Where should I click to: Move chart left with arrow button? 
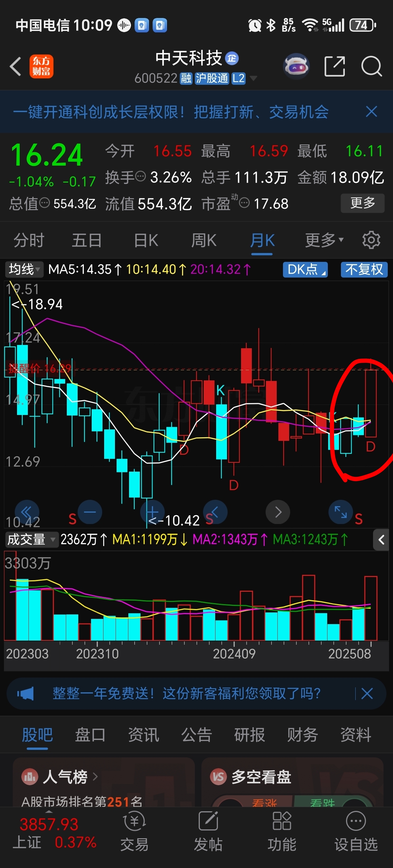(215, 512)
